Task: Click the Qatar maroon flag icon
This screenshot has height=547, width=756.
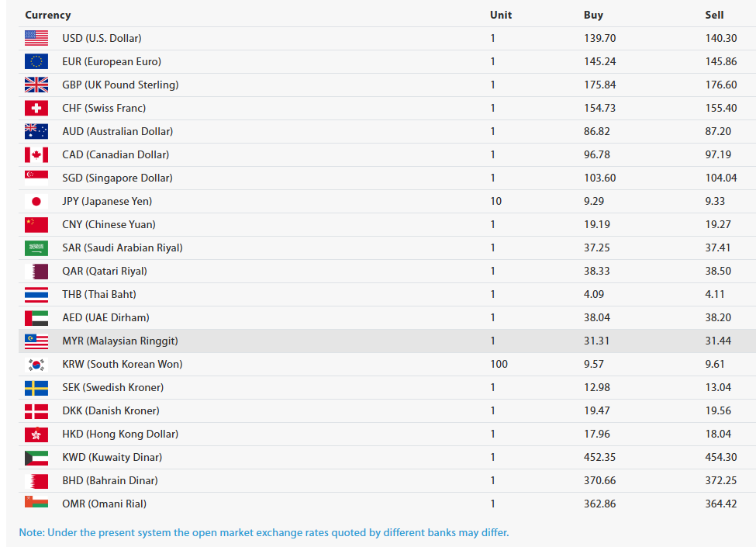Action: click(36, 271)
